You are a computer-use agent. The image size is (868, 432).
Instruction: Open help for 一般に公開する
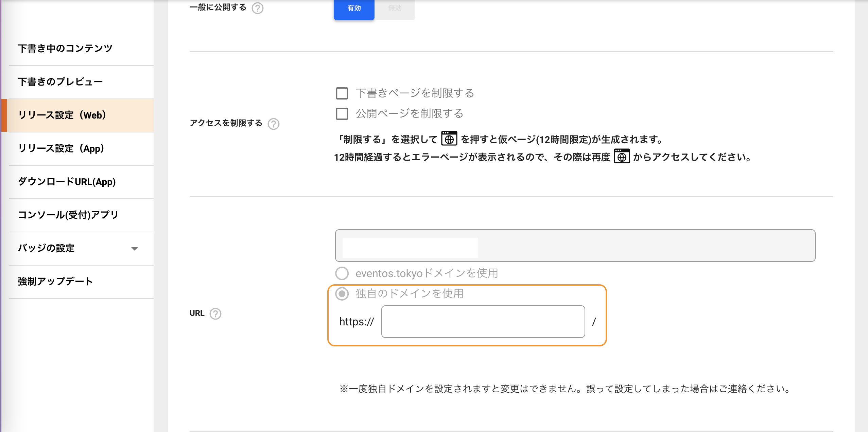(x=258, y=8)
